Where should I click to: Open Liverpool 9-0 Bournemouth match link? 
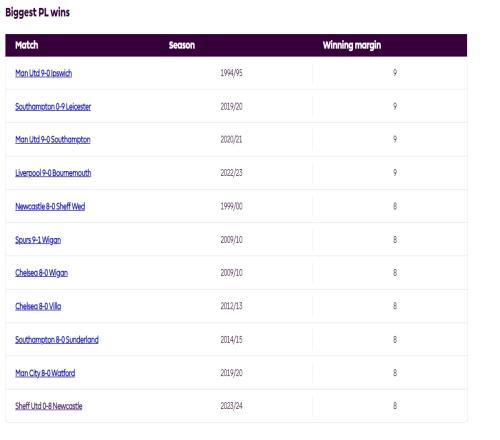point(53,173)
